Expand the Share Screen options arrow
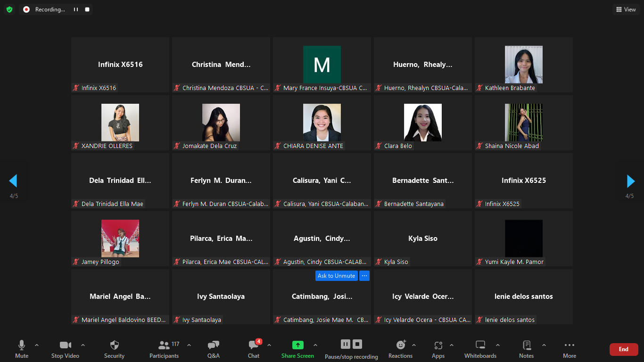 315,345
